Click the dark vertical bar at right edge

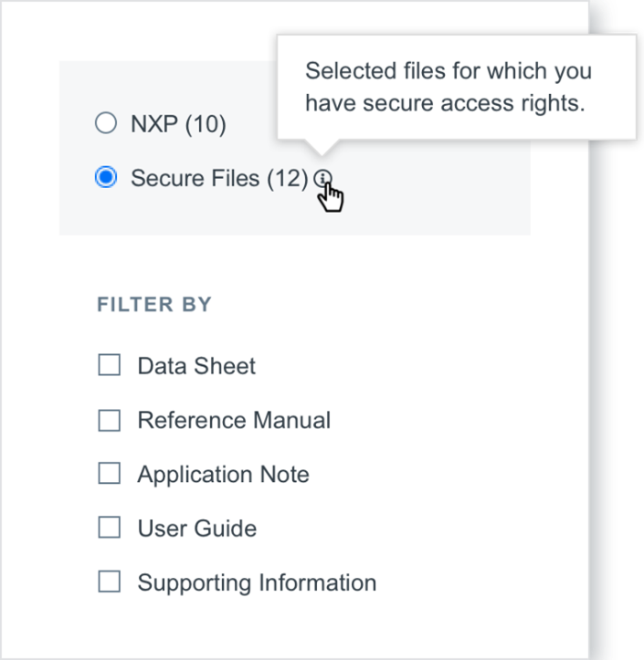605,365
